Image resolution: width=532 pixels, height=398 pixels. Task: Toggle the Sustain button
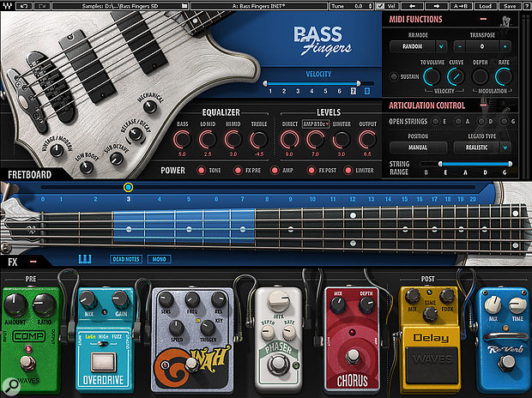(x=394, y=76)
